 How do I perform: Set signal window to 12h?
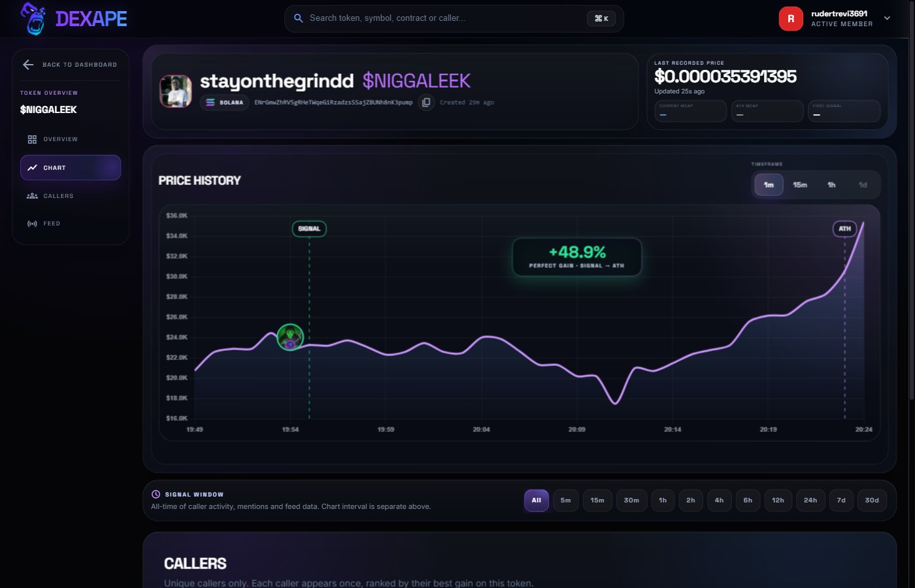coord(778,500)
